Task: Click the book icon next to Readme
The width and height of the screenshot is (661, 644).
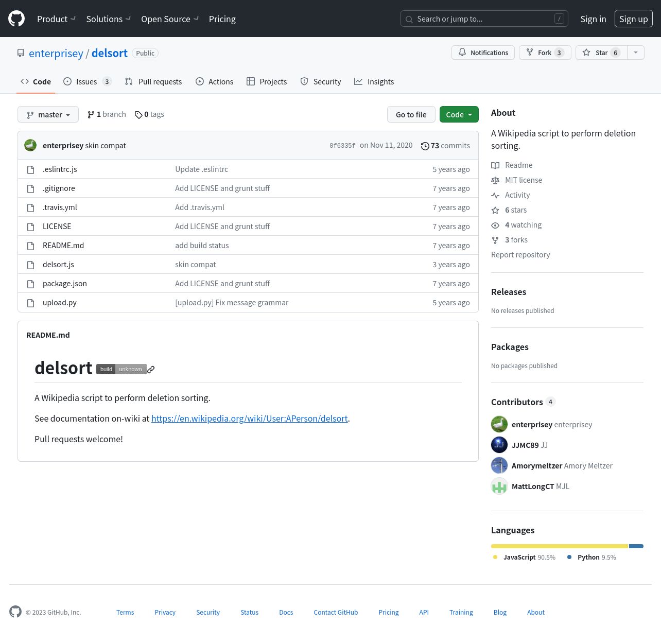Action: (495, 165)
